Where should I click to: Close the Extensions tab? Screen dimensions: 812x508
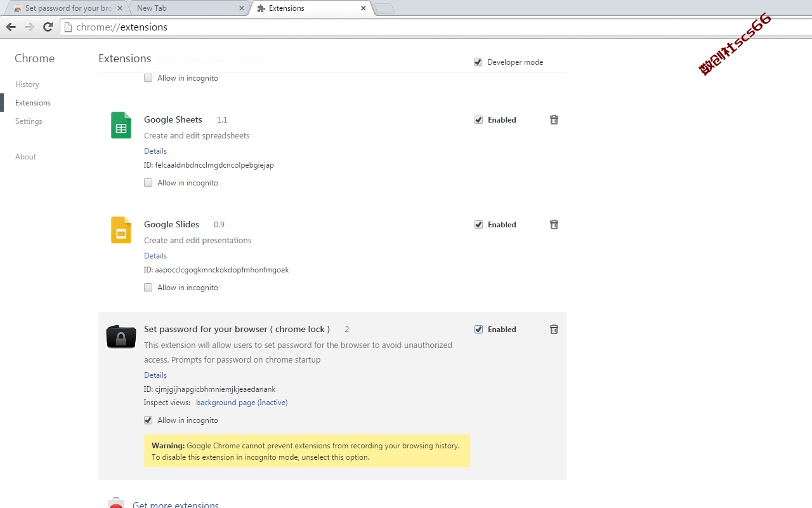(363, 8)
